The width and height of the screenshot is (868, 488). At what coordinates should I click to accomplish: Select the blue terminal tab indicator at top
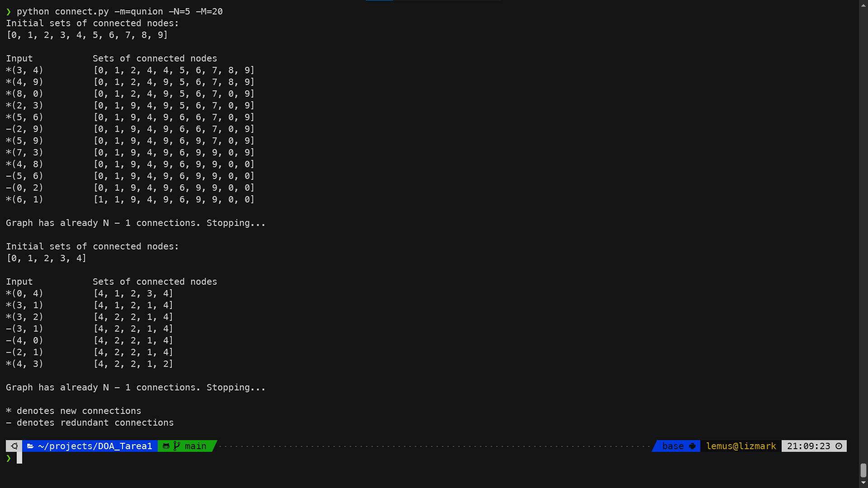[x=380, y=1]
